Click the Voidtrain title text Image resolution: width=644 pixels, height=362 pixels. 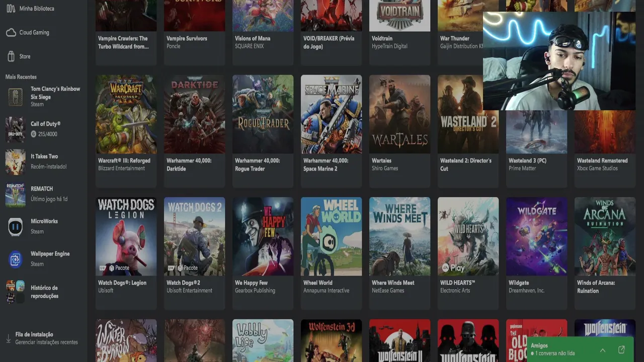click(382, 38)
